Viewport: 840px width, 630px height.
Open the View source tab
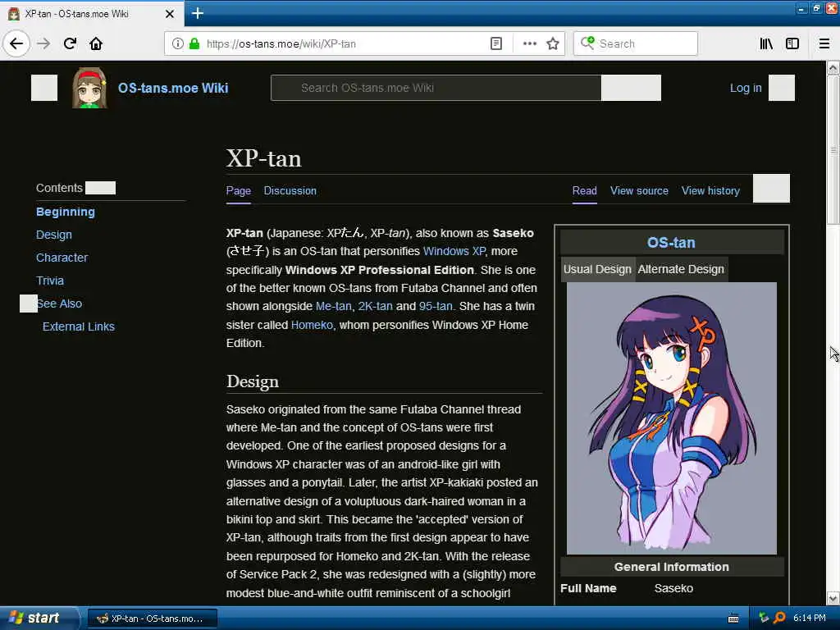tap(639, 190)
